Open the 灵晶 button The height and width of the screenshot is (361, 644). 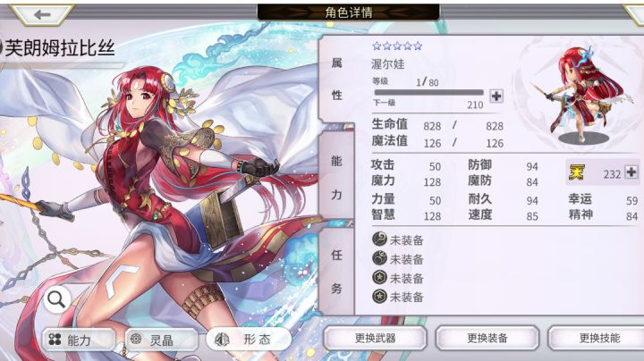coord(161,340)
